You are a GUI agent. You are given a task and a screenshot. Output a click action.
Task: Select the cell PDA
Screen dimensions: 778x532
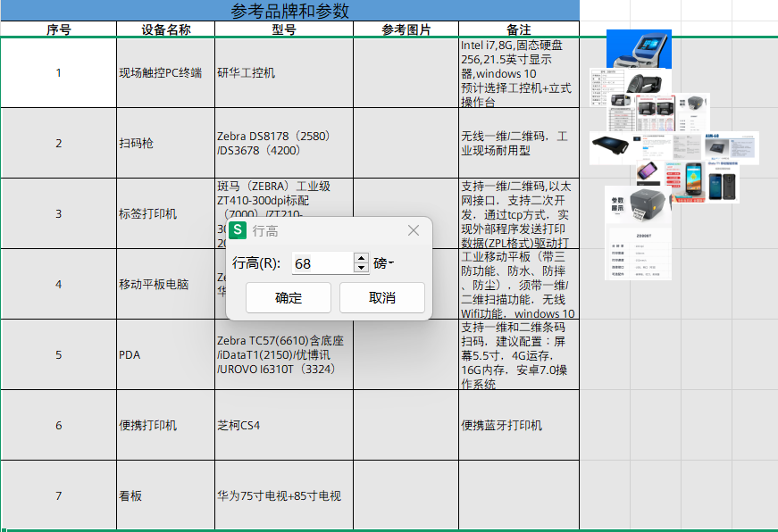166,354
